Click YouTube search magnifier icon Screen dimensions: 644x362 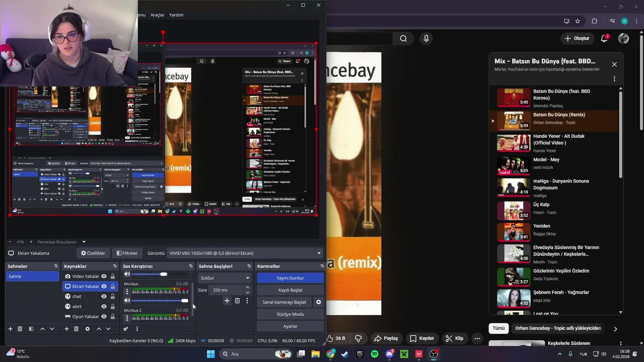point(404,38)
